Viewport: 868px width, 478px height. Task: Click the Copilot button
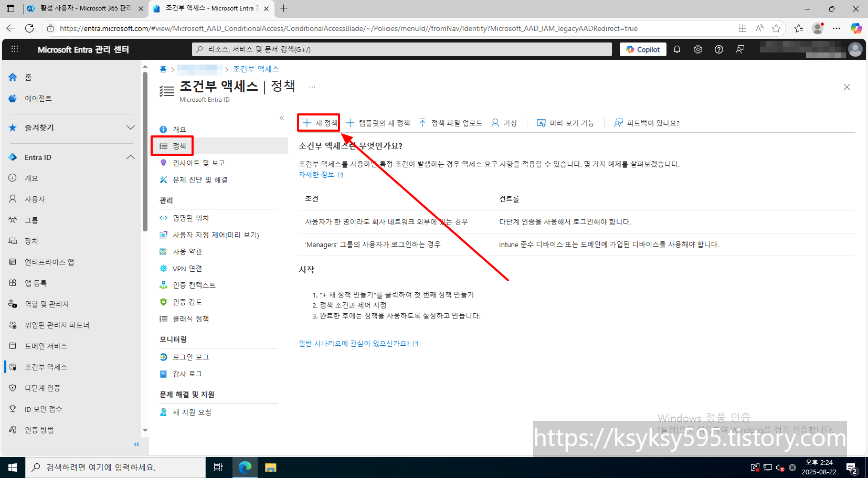(643, 49)
